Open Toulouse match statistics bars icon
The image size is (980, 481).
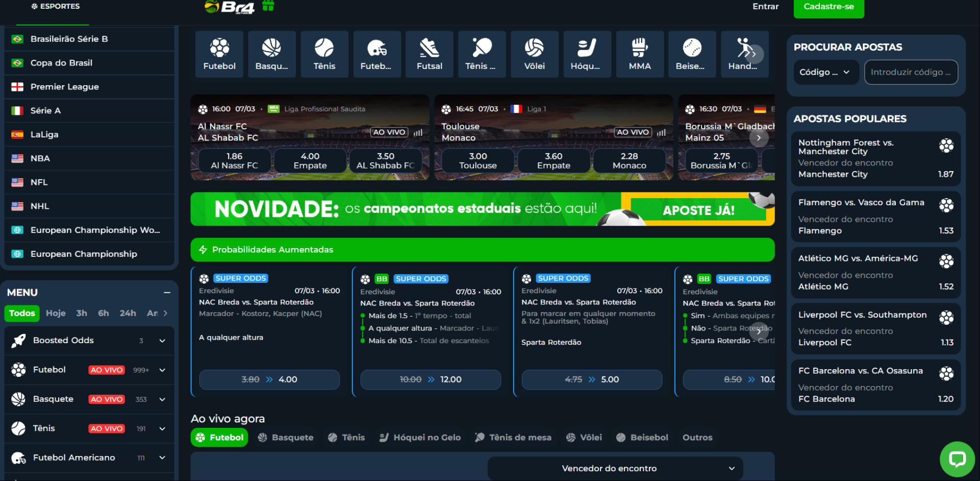click(662, 133)
